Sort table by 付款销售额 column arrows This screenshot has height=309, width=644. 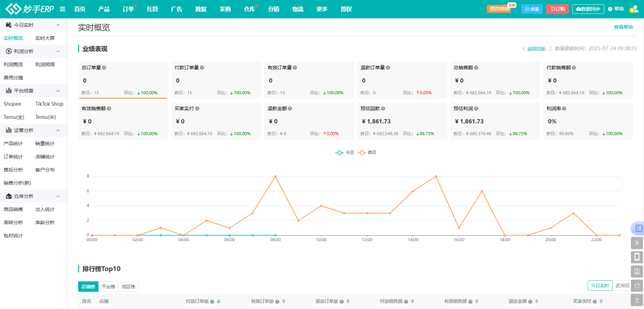coord(412,302)
